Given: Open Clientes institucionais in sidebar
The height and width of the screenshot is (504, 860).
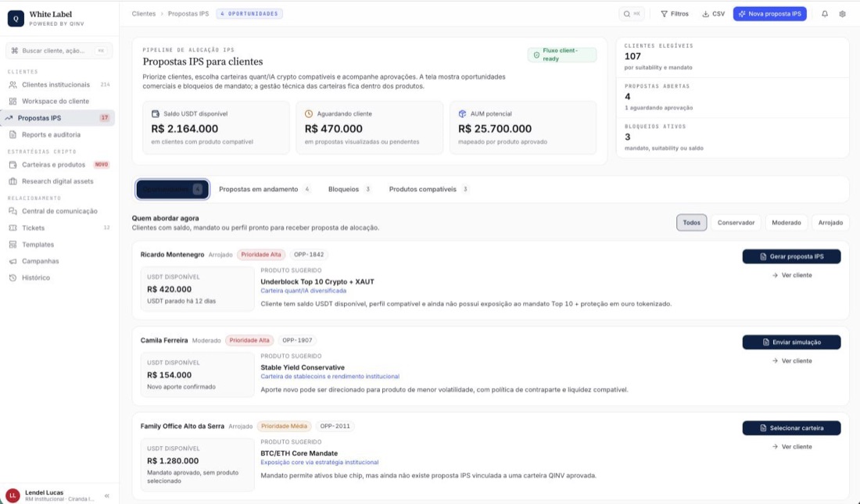Looking at the screenshot, I should (x=59, y=84).
